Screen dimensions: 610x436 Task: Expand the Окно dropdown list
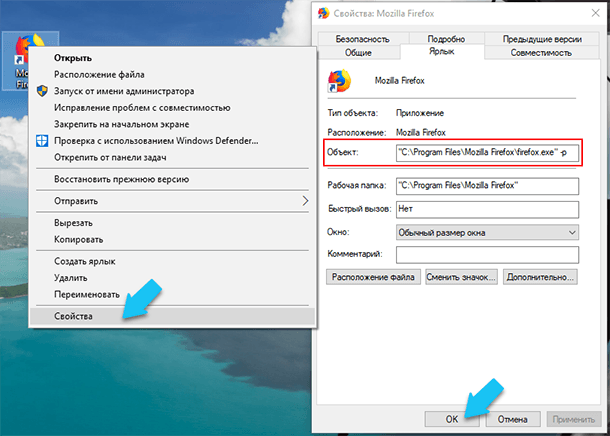pyautogui.click(x=572, y=233)
